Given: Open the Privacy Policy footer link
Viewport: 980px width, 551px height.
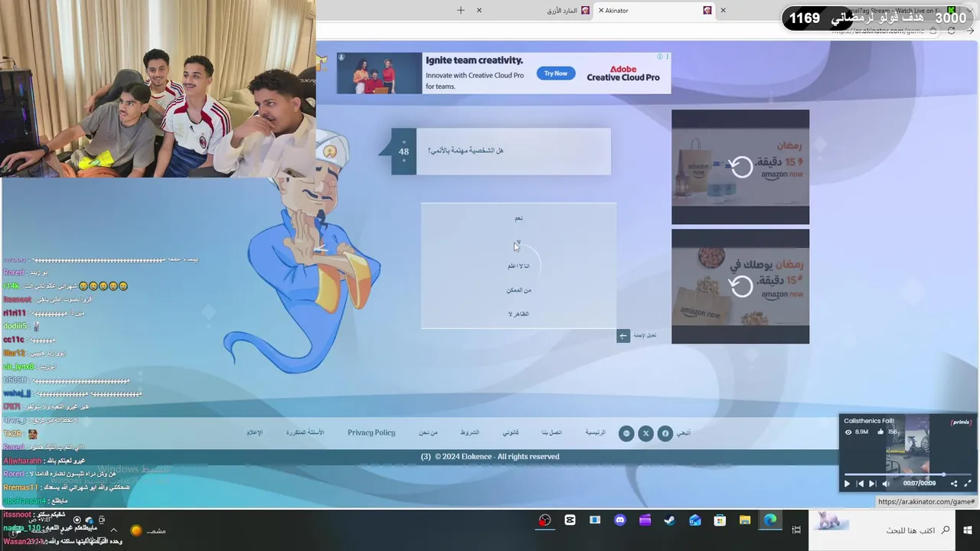Looking at the screenshot, I should pos(371,432).
